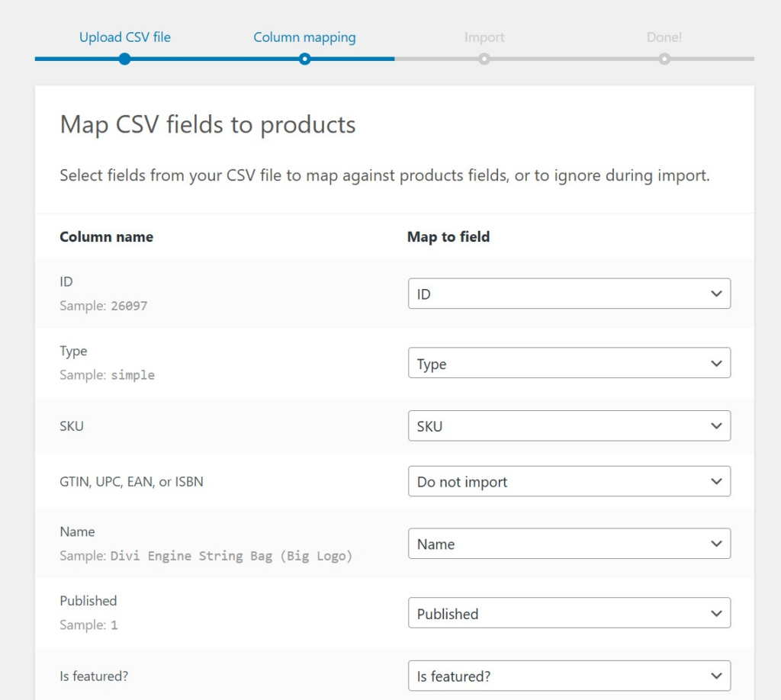Click the gray Done! step circle
Screen dimensions: 781x700
664,59
